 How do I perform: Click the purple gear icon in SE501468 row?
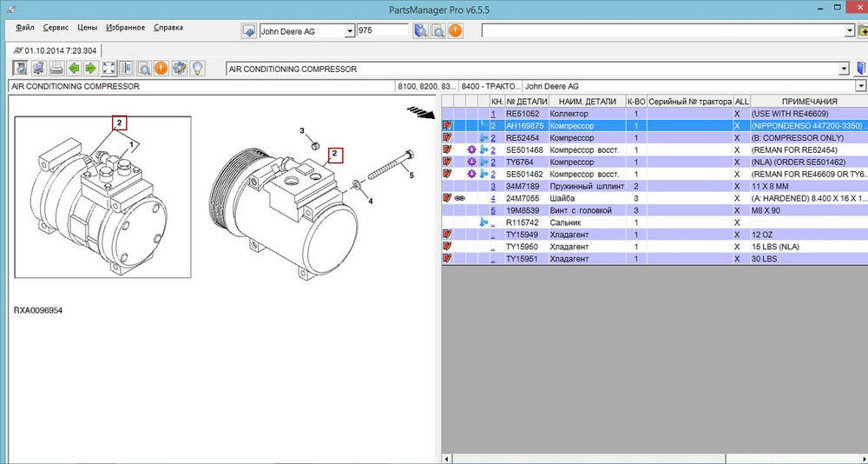coord(471,150)
